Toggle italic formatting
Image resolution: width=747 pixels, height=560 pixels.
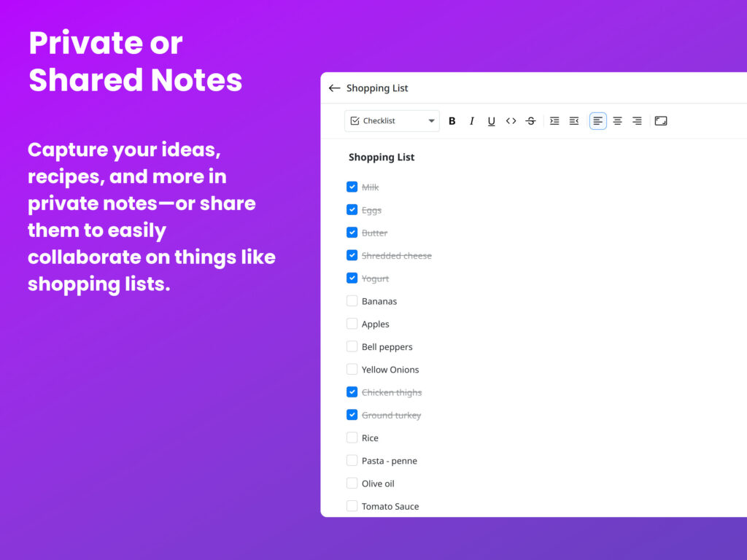471,121
